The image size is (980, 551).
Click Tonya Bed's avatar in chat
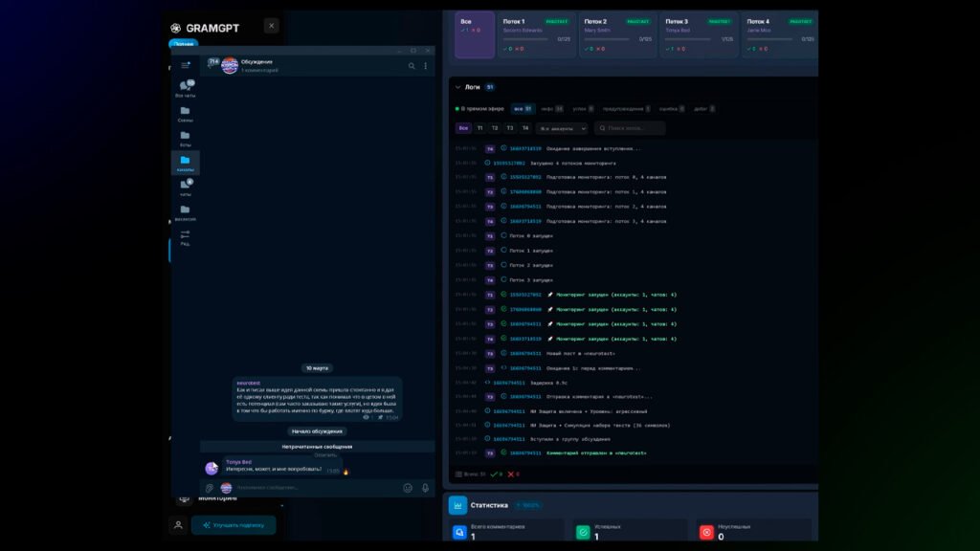click(x=212, y=467)
